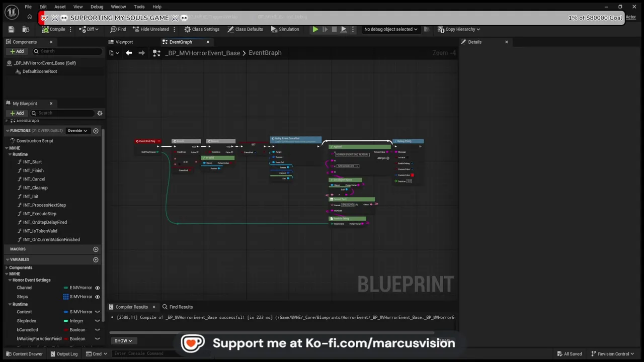
Task: Open the Content Drawer
Action: [24, 354]
